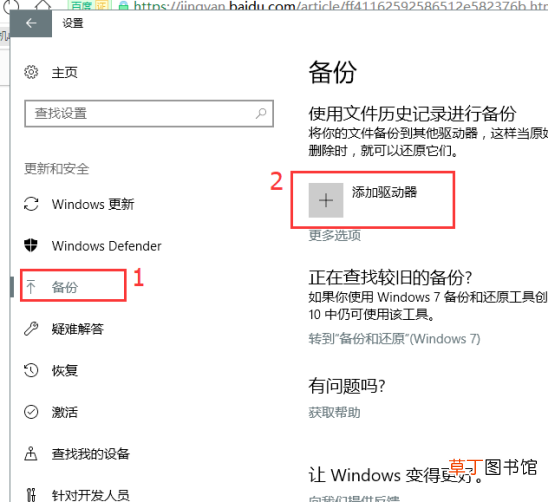Click the 获取帮助 link
This screenshot has height=502, width=548.
(334, 413)
